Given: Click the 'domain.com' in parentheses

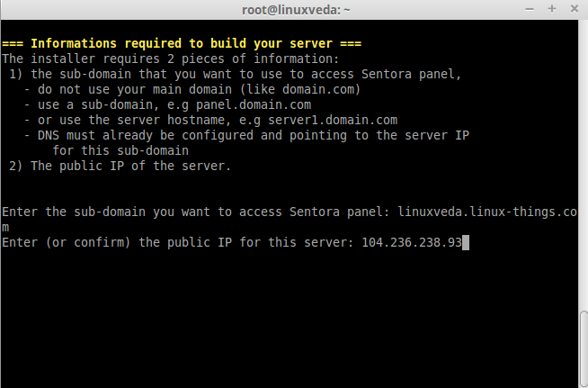Looking at the screenshot, I should click(x=318, y=89).
